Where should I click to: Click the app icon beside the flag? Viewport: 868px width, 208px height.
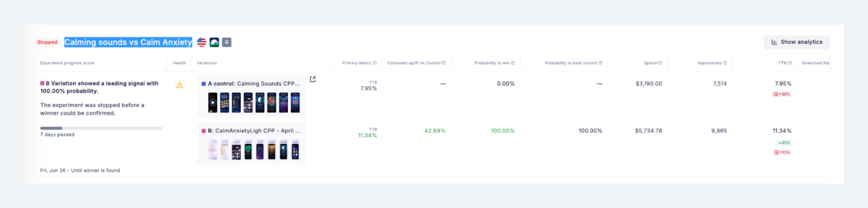point(214,42)
